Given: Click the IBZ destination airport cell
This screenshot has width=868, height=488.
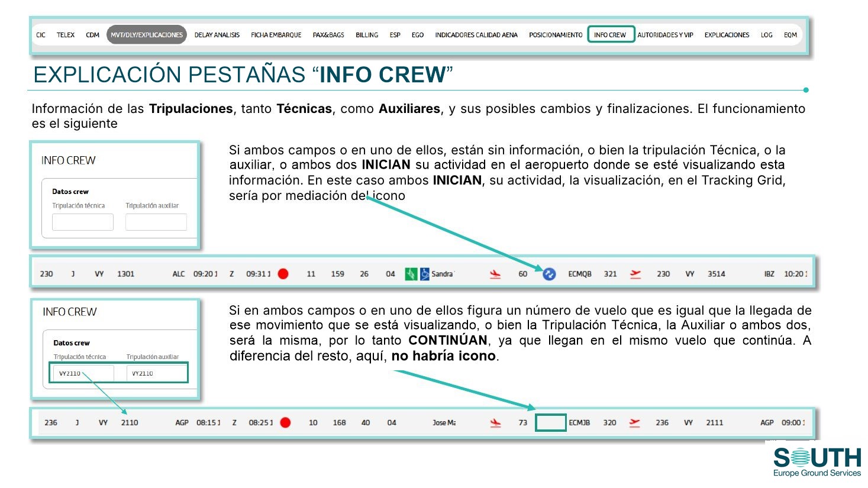Looking at the screenshot, I should [769, 274].
